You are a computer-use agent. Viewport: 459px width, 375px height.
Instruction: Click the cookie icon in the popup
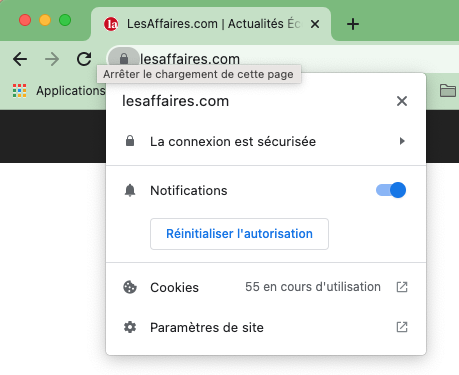pos(130,287)
